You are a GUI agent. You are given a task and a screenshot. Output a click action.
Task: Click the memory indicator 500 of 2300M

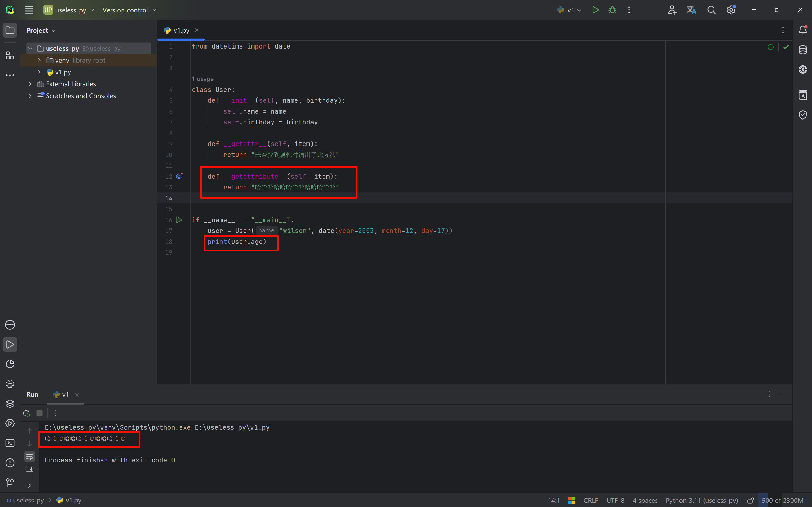[782, 500]
